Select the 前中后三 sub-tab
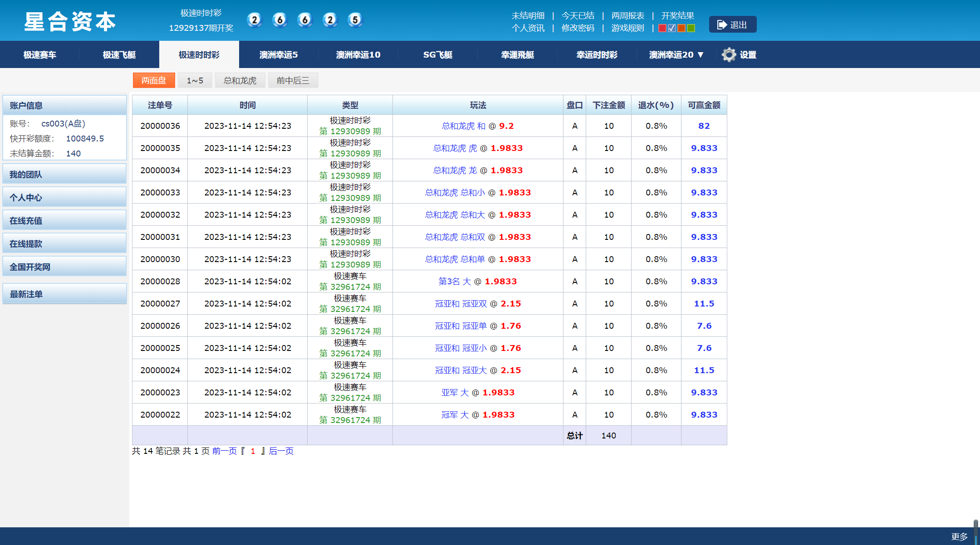 [x=293, y=80]
